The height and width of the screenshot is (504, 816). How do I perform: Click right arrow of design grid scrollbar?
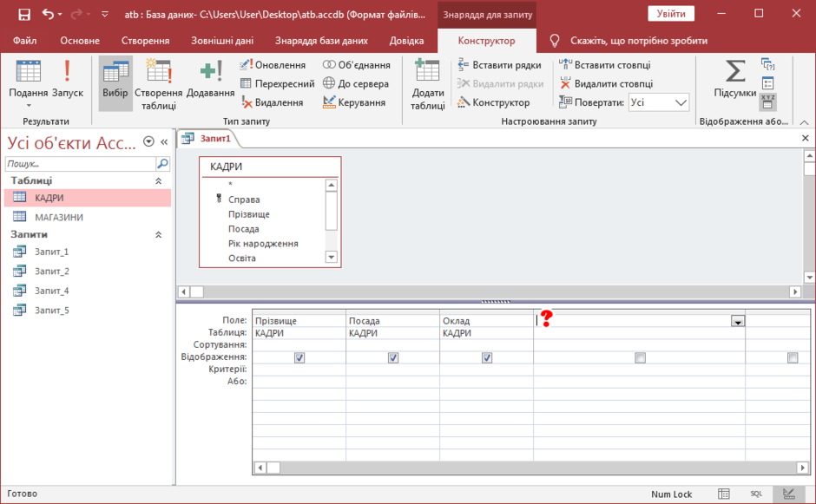[802, 468]
